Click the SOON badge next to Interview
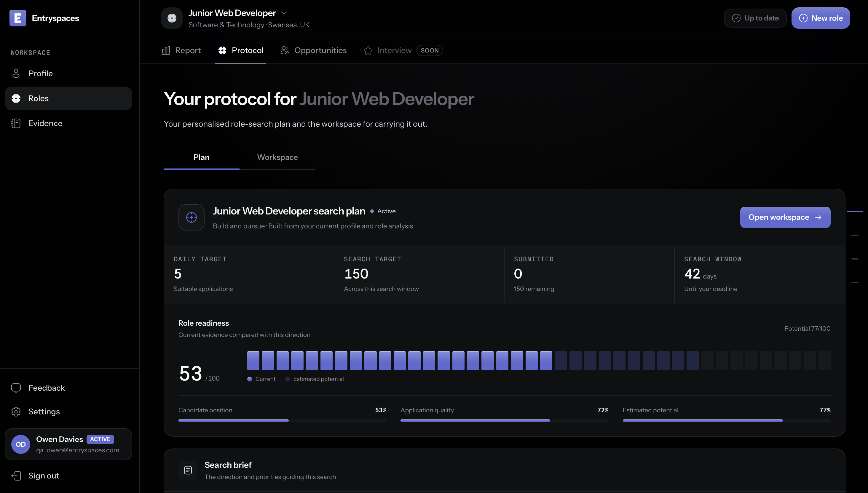Viewport: 868px width, 493px height. pos(430,50)
